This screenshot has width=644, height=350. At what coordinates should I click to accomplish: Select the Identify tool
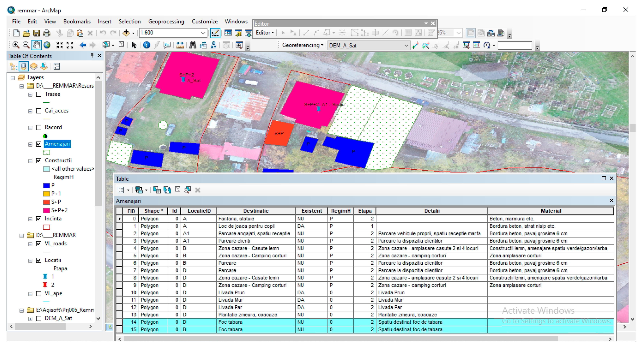(x=147, y=45)
